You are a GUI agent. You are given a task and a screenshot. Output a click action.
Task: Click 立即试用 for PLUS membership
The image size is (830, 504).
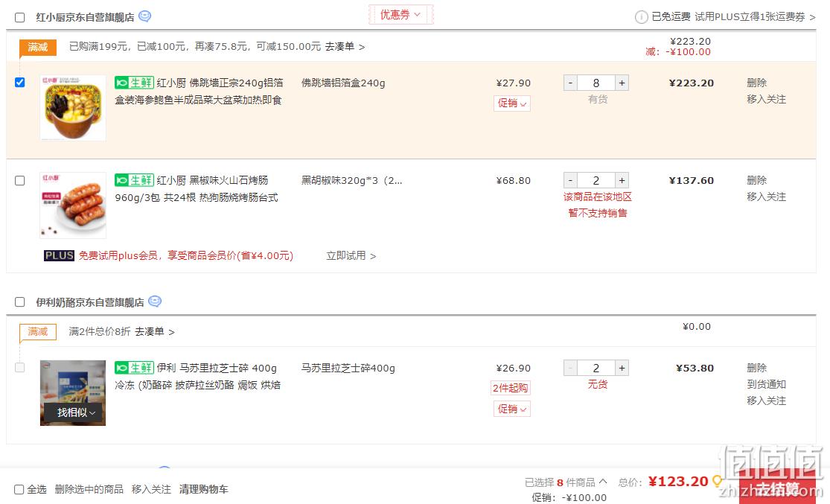coord(351,255)
